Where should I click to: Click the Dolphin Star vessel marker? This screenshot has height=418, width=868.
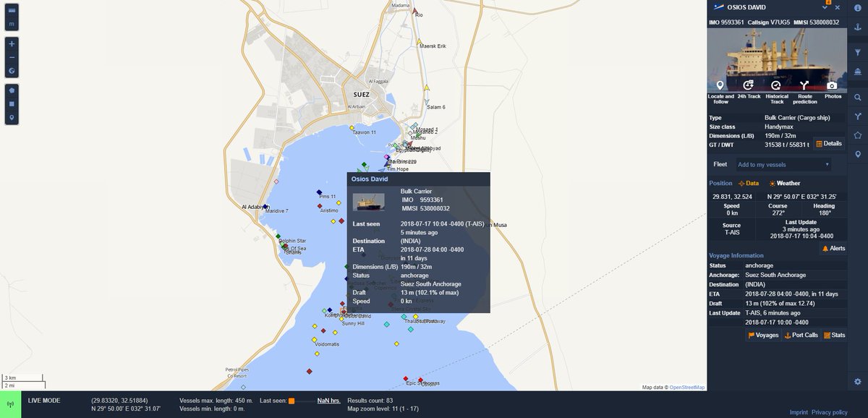point(278,236)
